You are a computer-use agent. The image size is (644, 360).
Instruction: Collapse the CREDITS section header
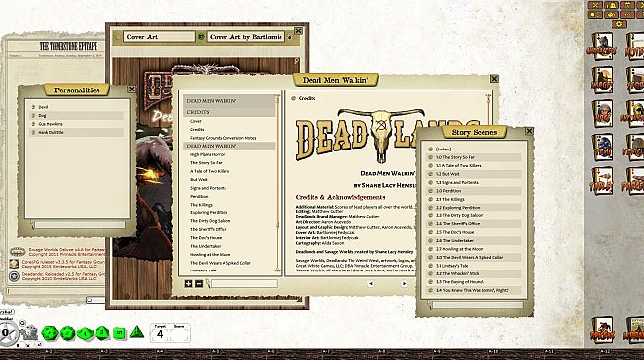click(228, 112)
